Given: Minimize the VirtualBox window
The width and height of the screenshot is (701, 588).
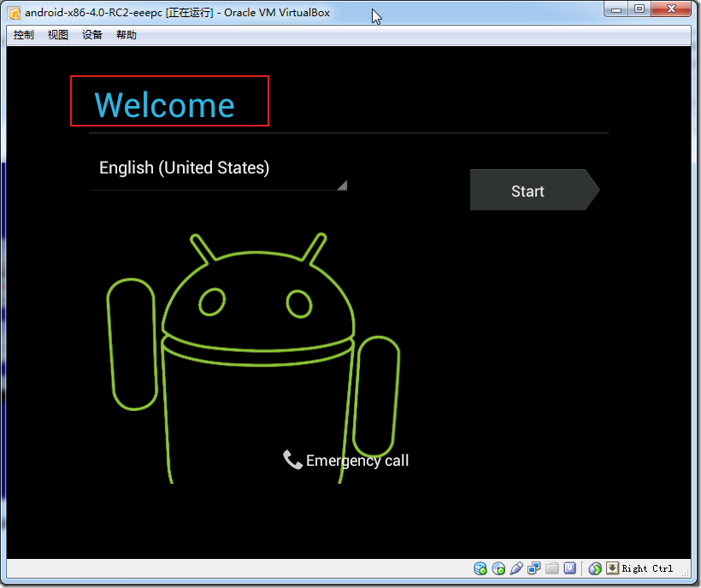Looking at the screenshot, I should [616, 9].
